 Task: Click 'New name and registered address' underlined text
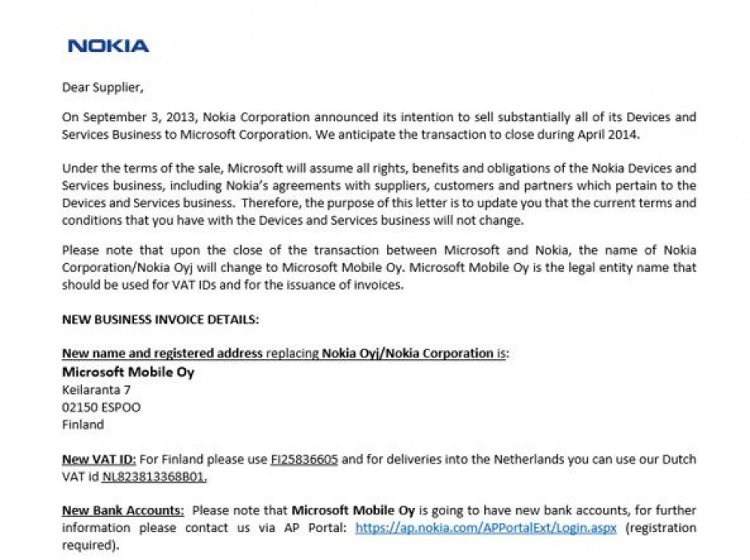[162, 353]
